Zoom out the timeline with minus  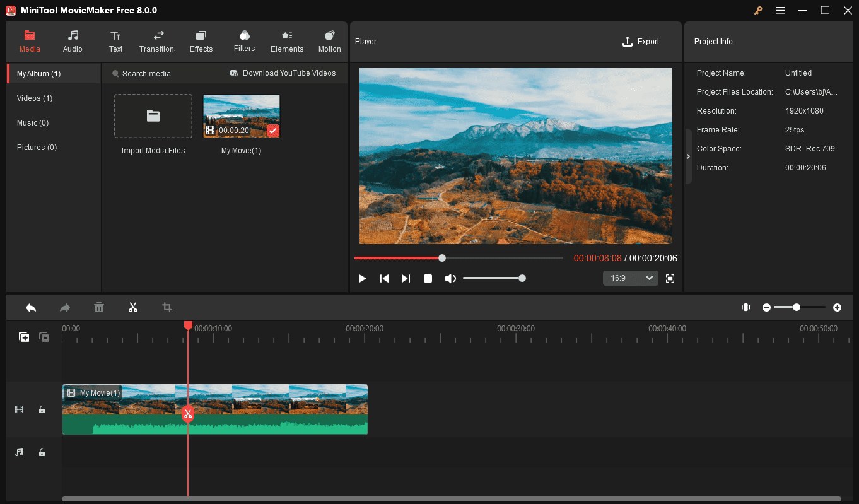(x=766, y=307)
